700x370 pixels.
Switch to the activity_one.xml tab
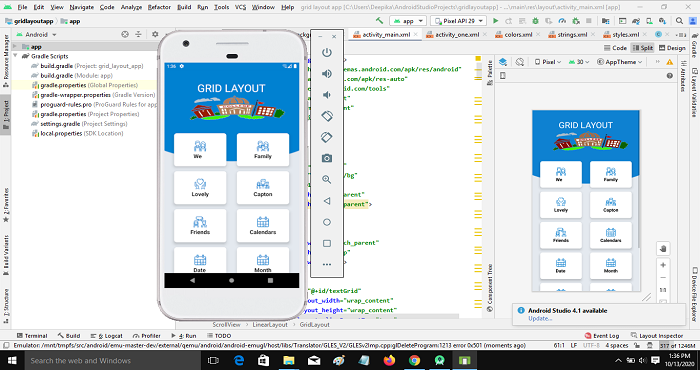453,34
